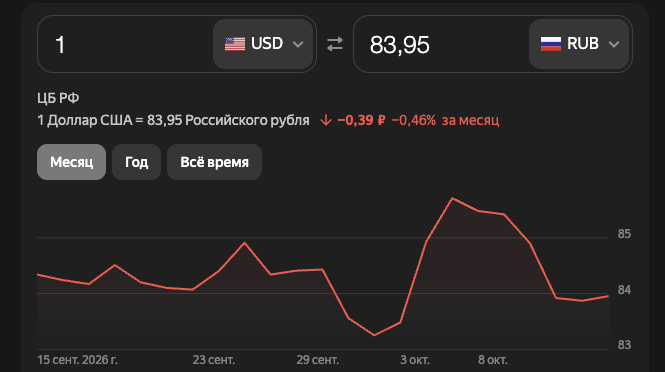Click the 29 сент. axis date label
Screen dimensions: 665x372
(x=318, y=360)
